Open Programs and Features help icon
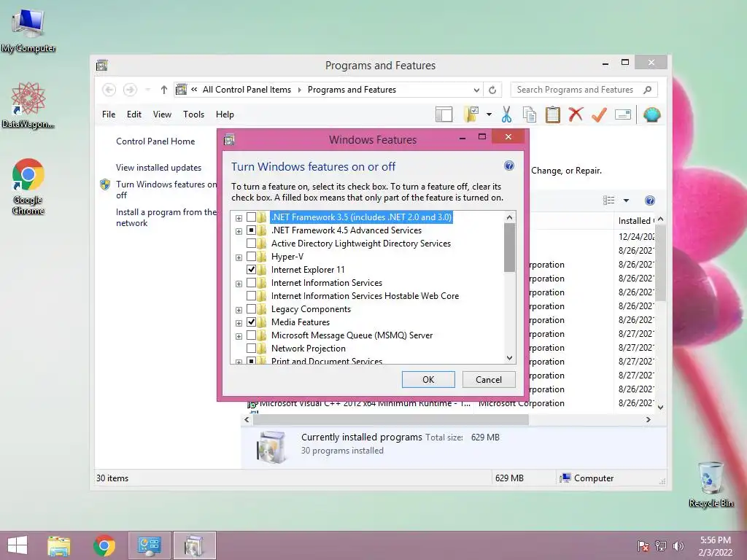Viewport: 747px width, 560px height. tap(650, 201)
